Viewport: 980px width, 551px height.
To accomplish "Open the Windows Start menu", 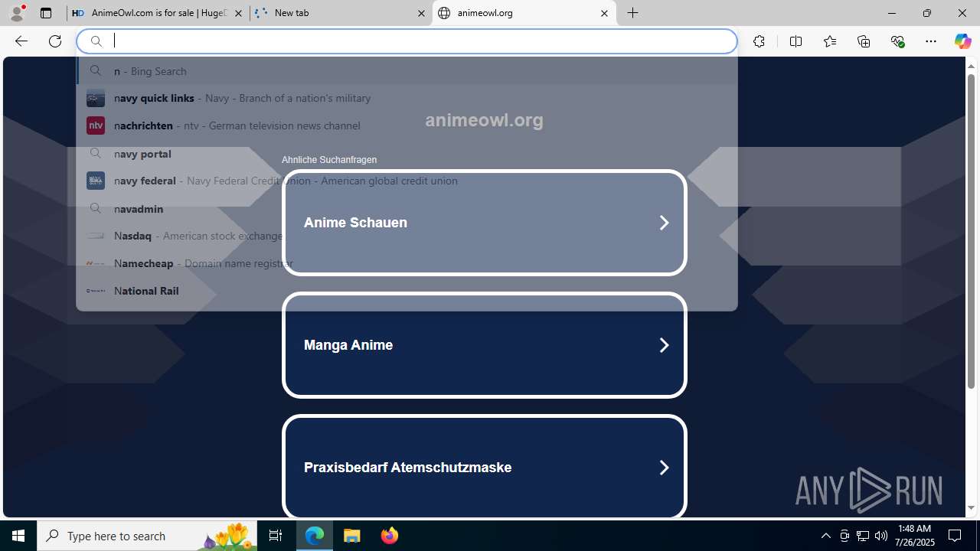I will [x=18, y=536].
